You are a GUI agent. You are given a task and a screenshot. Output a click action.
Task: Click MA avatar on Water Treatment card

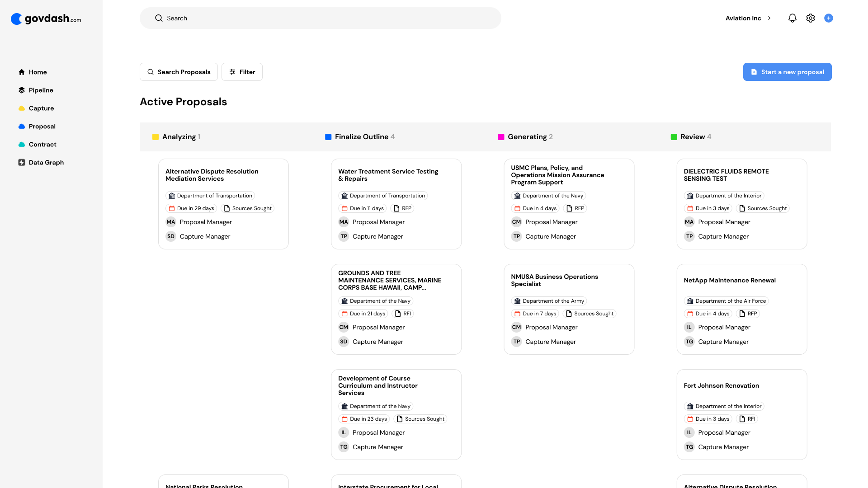tap(344, 222)
